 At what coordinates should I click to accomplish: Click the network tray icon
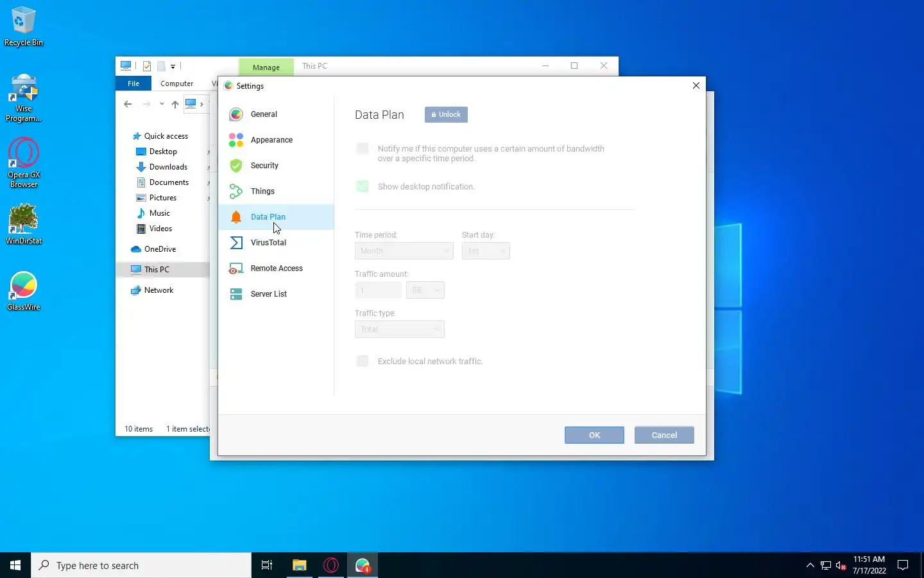click(x=826, y=566)
